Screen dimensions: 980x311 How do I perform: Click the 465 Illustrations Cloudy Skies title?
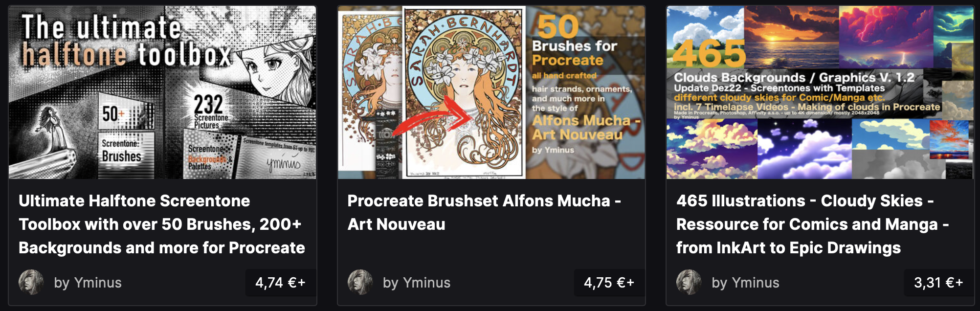[813, 224]
